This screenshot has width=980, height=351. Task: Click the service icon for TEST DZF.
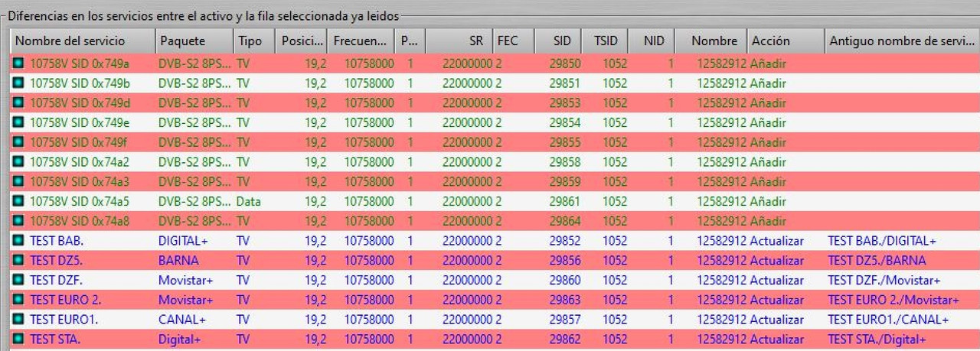tap(18, 280)
